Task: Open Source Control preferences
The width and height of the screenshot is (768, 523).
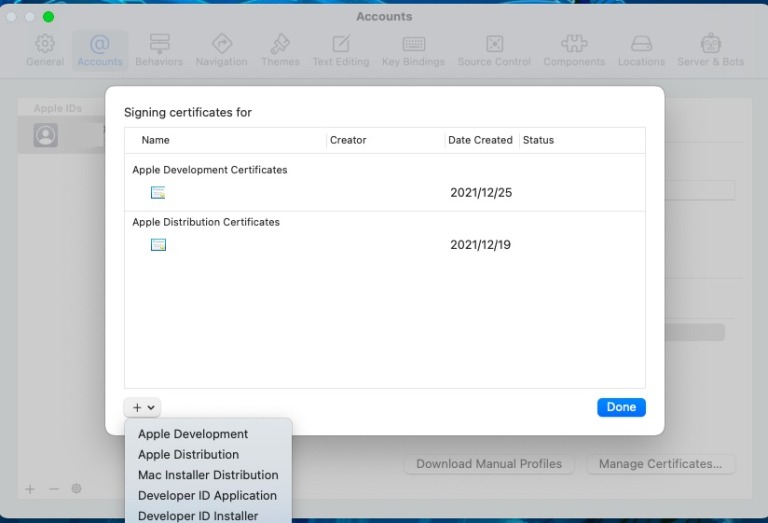Action: pos(494,50)
